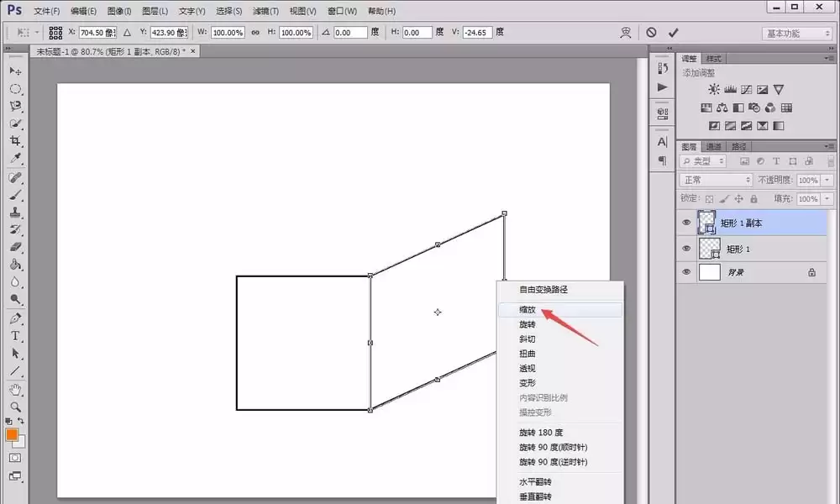Screen dimensions: 840x504
Task: Select the Path Selection tool
Action: 15,354
